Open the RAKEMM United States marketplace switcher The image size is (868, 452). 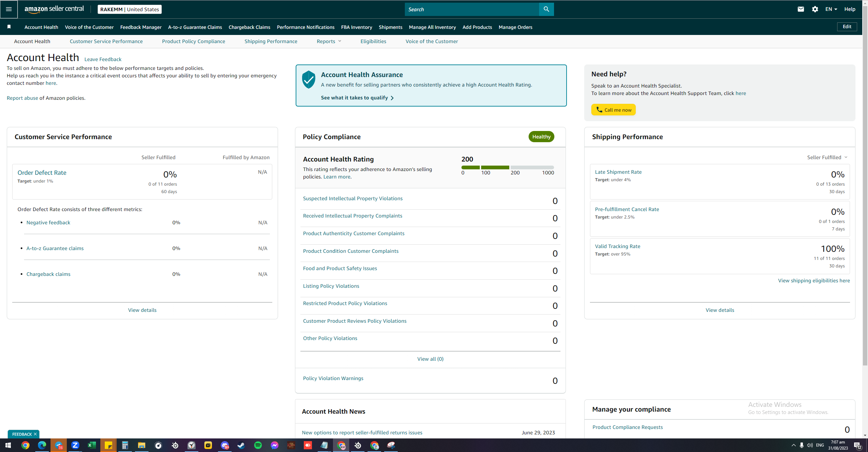[x=130, y=9]
